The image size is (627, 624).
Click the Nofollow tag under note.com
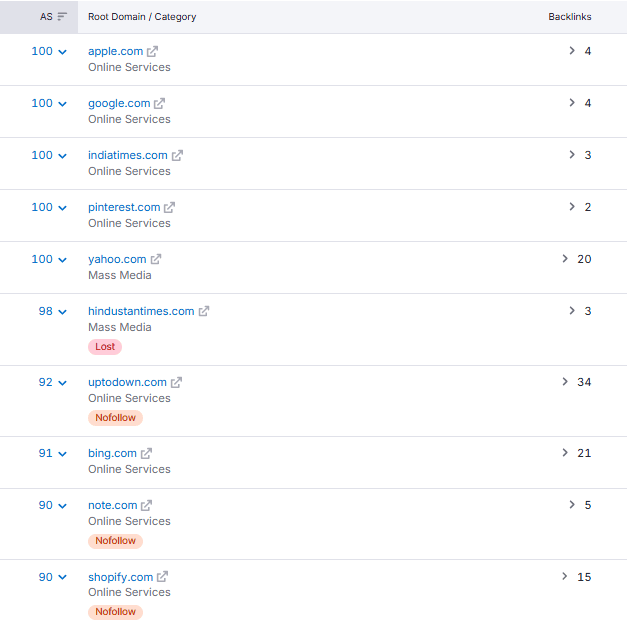click(116, 541)
